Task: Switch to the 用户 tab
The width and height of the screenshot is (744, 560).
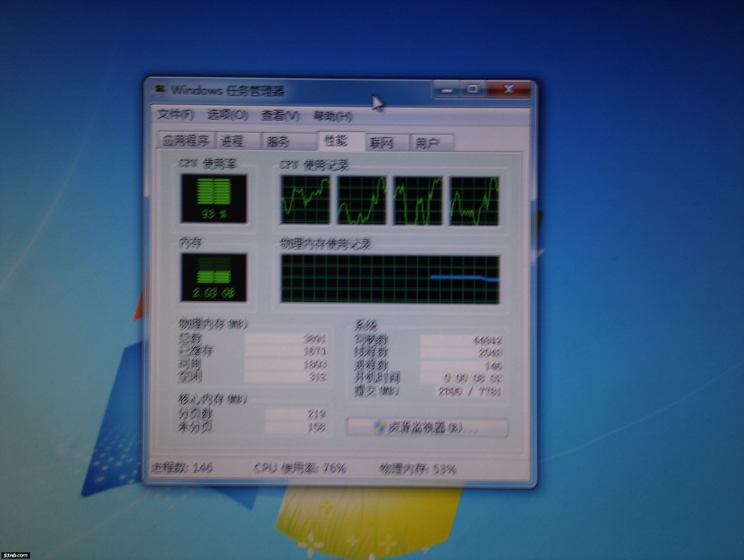Action: 427,143
